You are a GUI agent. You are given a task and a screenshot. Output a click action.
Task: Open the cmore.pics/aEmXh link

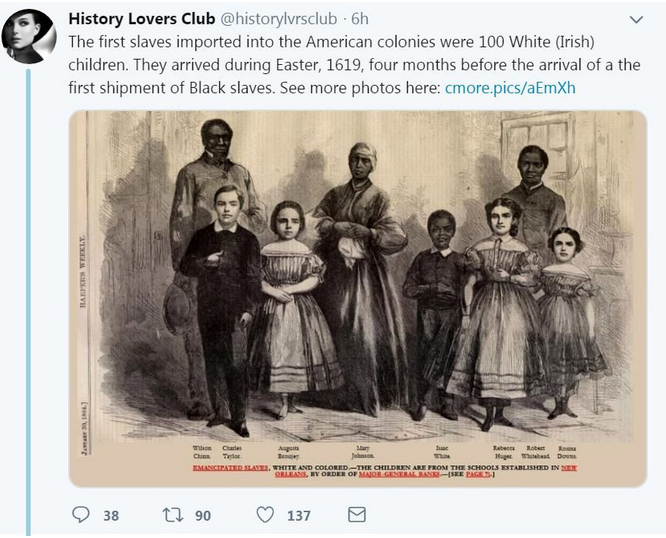click(x=510, y=88)
